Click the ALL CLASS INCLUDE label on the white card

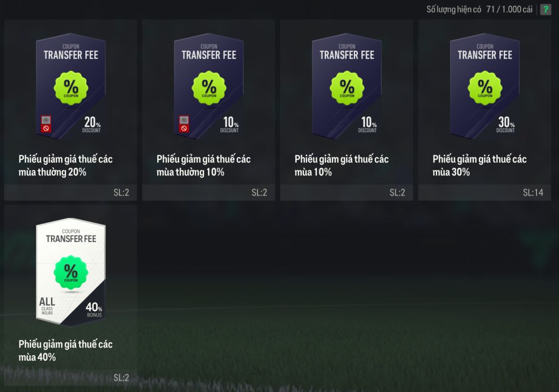pyautogui.click(x=47, y=306)
